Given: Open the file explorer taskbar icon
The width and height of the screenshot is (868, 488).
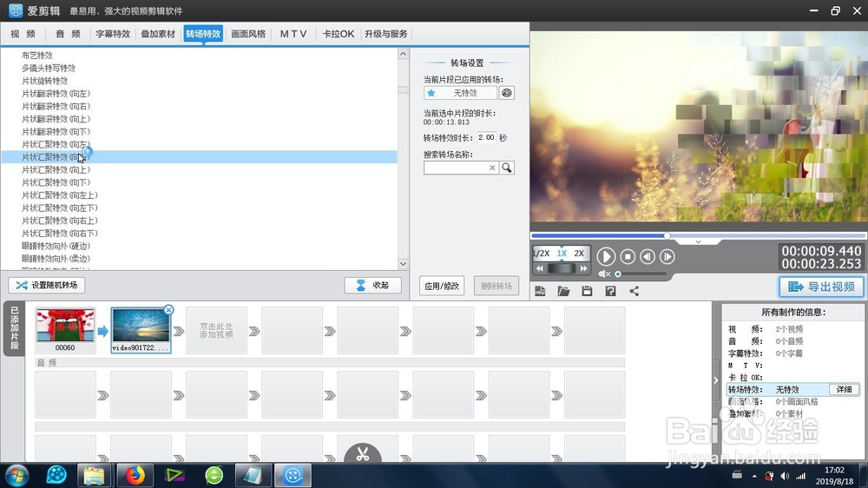Looking at the screenshot, I should (x=94, y=475).
